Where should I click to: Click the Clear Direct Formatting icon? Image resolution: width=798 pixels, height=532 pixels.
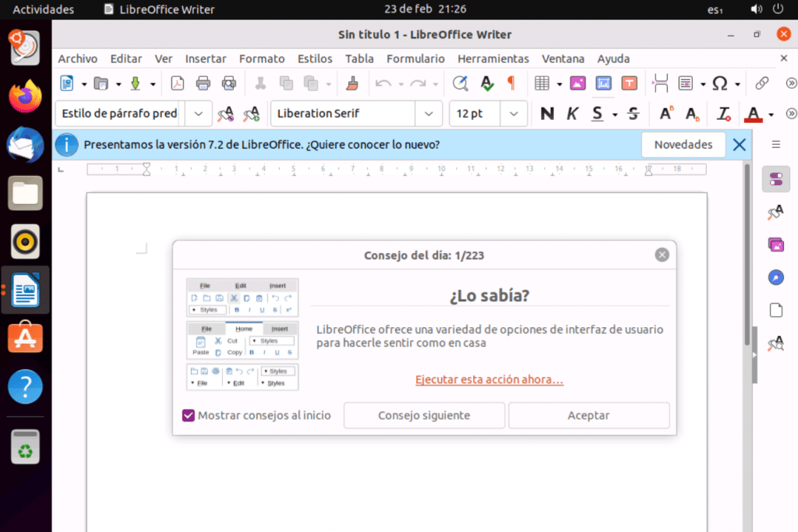[x=724, y=114]
